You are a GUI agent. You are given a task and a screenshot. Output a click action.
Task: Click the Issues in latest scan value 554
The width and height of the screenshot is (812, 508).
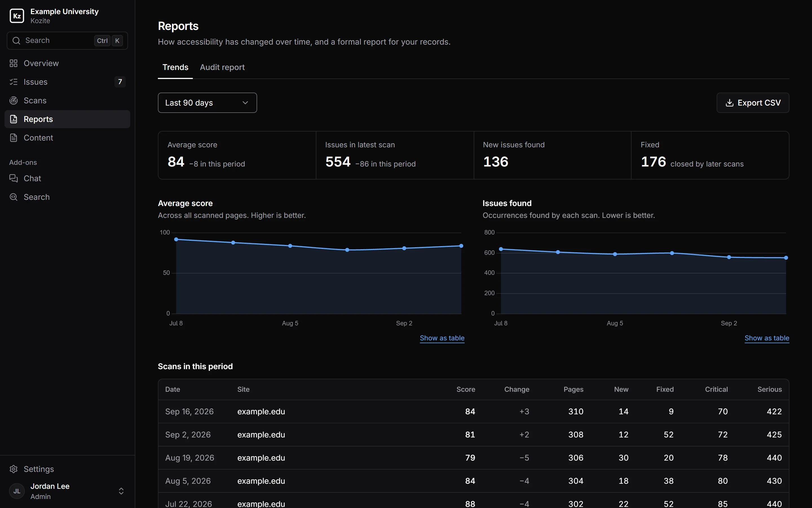[x=338, y=162]
